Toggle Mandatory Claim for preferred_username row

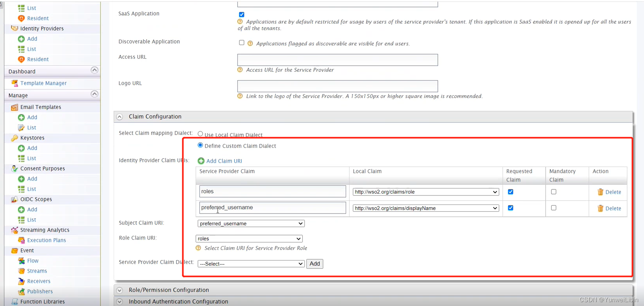click(553, 208)
